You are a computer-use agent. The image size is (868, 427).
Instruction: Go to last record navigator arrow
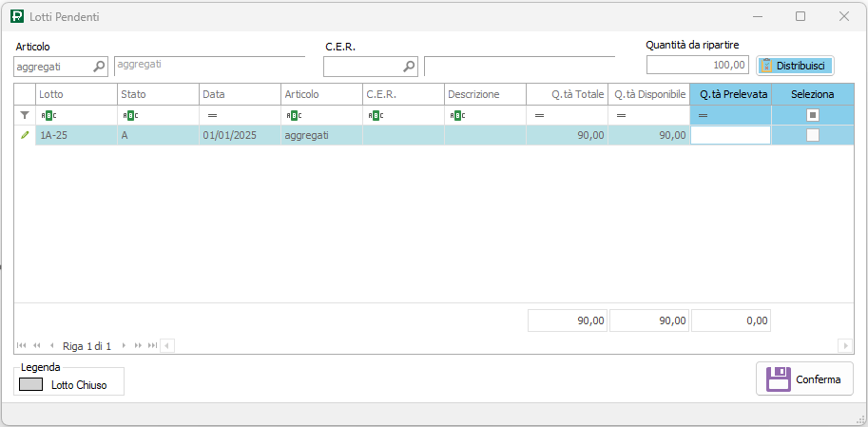(151, 345)
